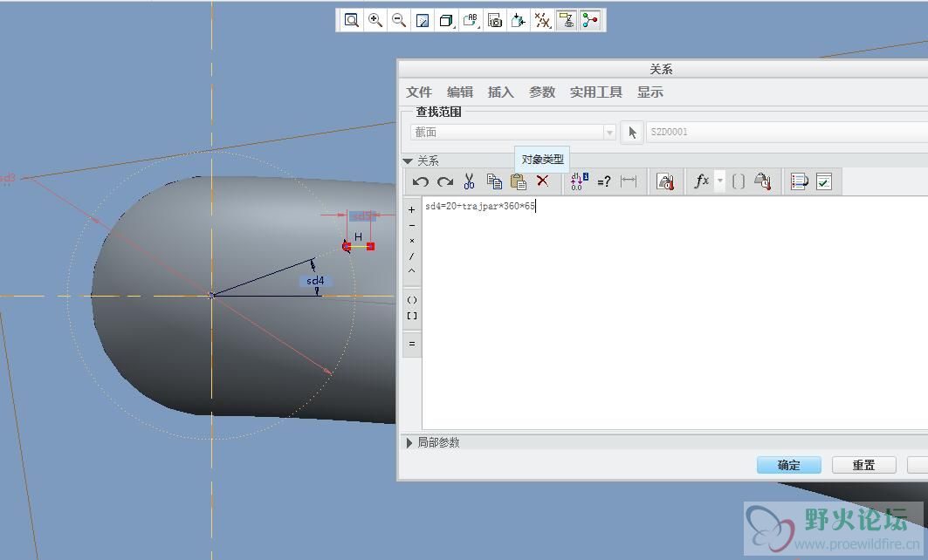Insert the parentheses operator
928x560 pixels.
pyautogui.click(x=412, y=300)
